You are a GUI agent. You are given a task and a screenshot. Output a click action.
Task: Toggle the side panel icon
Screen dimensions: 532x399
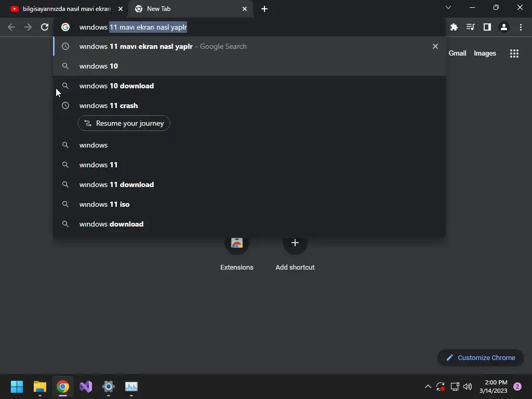tap(487, 27)
